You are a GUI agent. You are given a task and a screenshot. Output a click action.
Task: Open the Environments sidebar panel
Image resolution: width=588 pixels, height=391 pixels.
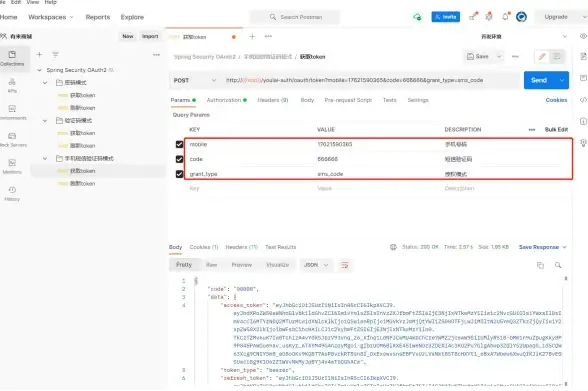pyautogui.click(x=12, y=112)
